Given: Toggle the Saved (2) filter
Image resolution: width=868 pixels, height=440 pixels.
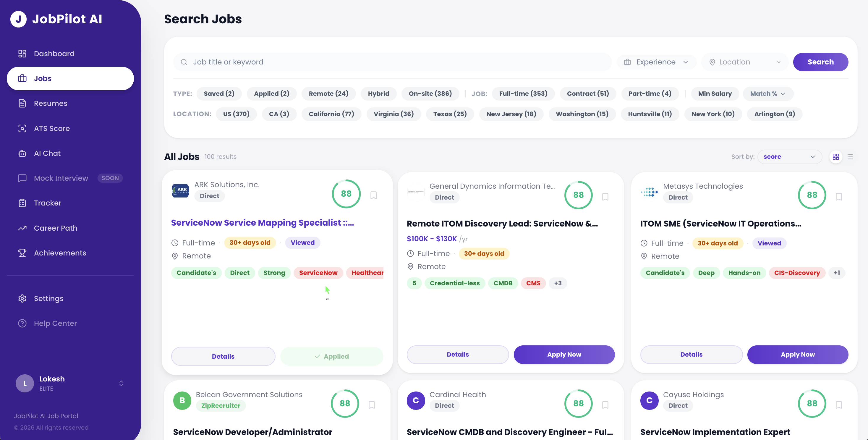Looking at the screenshot, I should 219,94.
